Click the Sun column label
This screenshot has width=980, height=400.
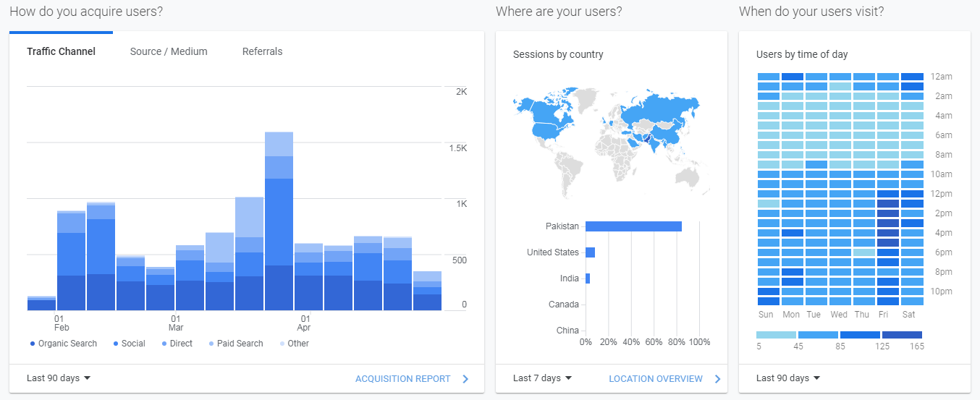pos(766,315)
